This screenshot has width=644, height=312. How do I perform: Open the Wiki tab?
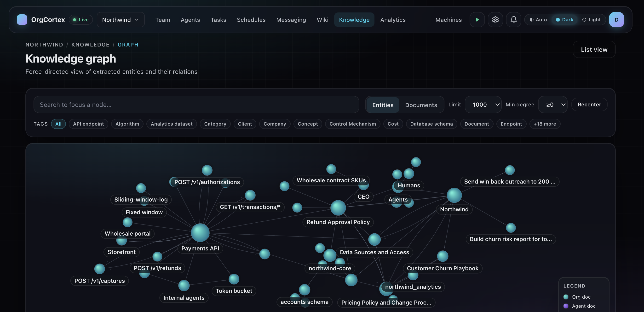point(322,19)
